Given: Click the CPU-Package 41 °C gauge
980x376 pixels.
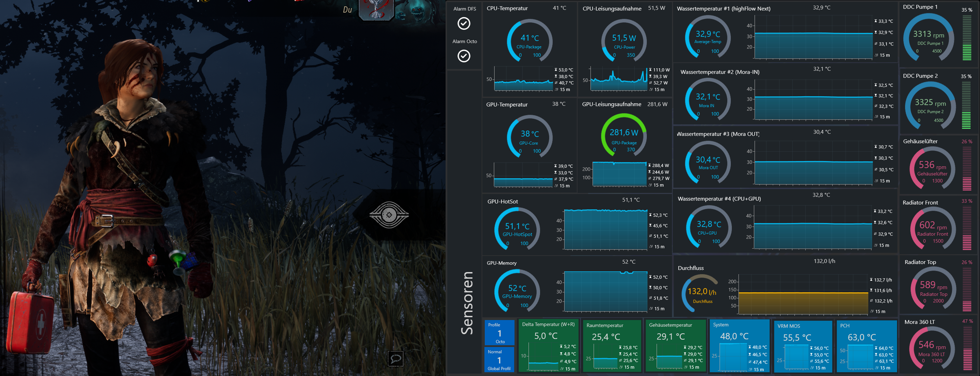Looking at the screenshot, I should (529, 41).
